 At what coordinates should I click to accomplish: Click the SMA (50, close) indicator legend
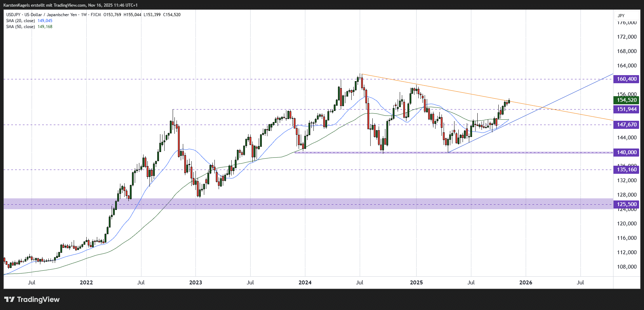click(20, 27)
